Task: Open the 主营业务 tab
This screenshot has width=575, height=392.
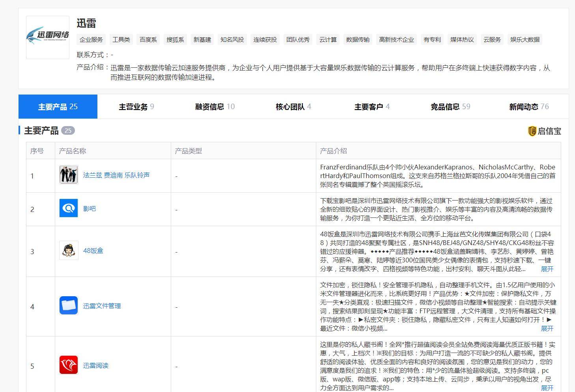Action: 136,106
